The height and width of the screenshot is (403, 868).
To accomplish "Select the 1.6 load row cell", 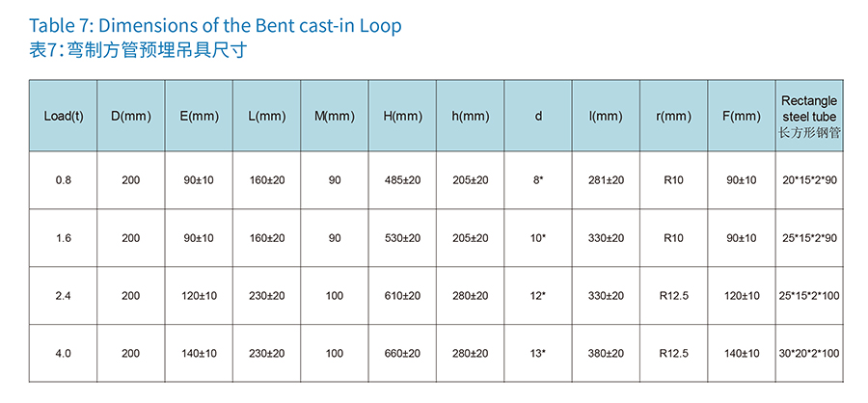I will point(64,238).
